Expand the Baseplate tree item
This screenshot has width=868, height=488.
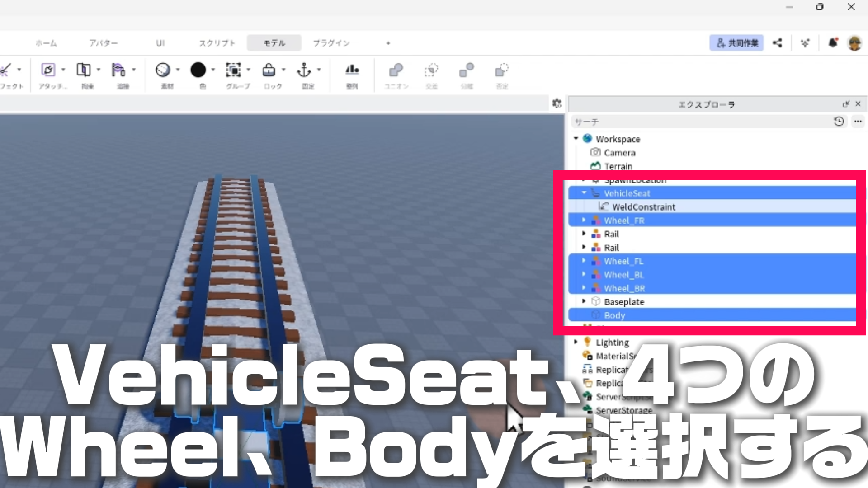click(584, 301)
